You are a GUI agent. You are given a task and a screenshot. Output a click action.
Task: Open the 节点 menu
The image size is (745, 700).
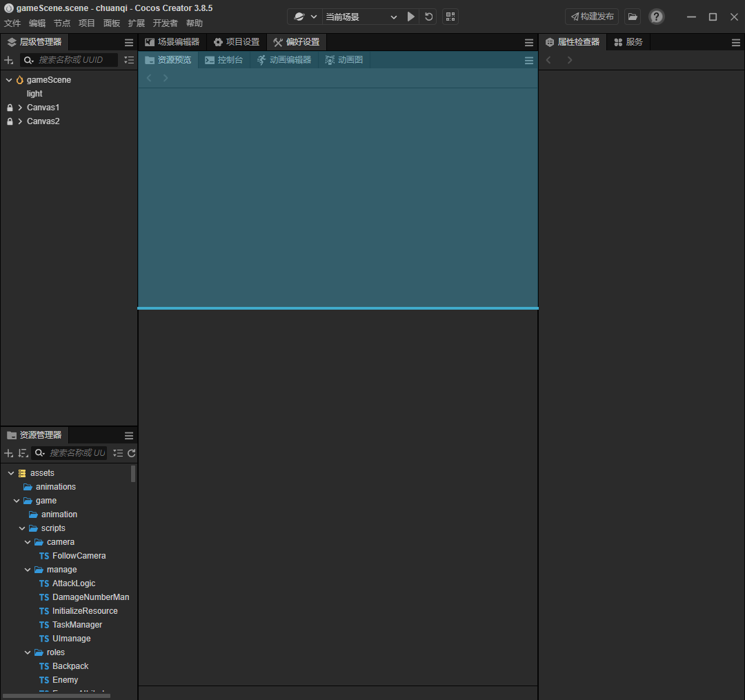tap(62, 23)
